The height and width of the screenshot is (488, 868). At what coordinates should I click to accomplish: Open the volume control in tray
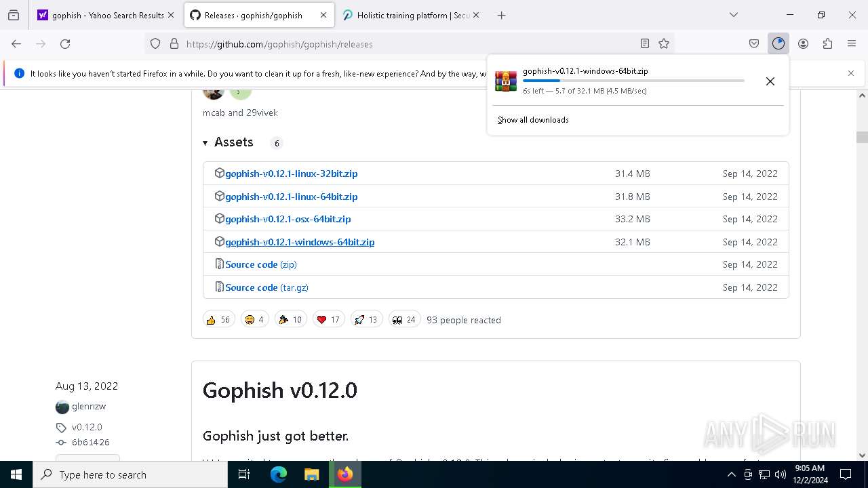[781, 474]
